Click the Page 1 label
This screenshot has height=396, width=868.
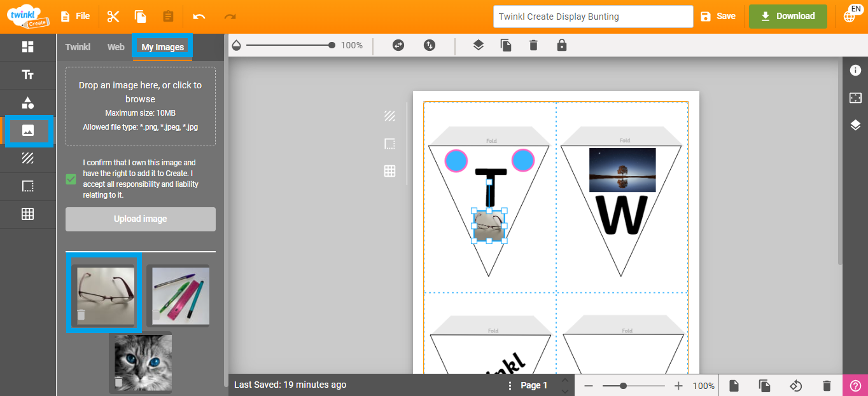click(535, 385)
